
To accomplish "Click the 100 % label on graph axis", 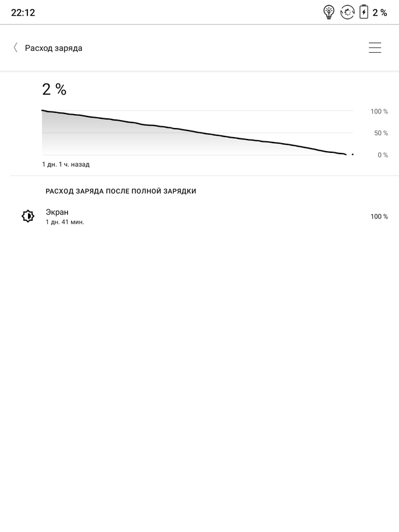I will [379, 112].
